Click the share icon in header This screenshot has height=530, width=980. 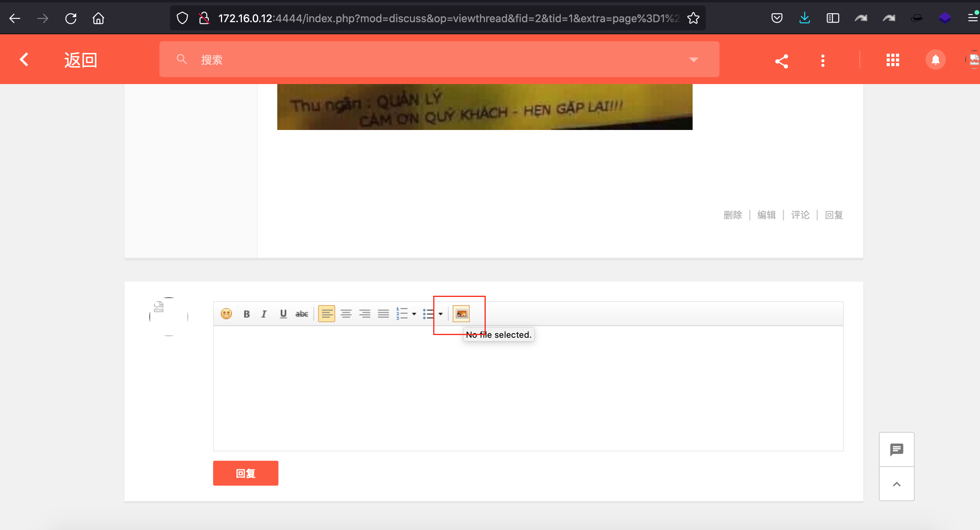(782, 61)
